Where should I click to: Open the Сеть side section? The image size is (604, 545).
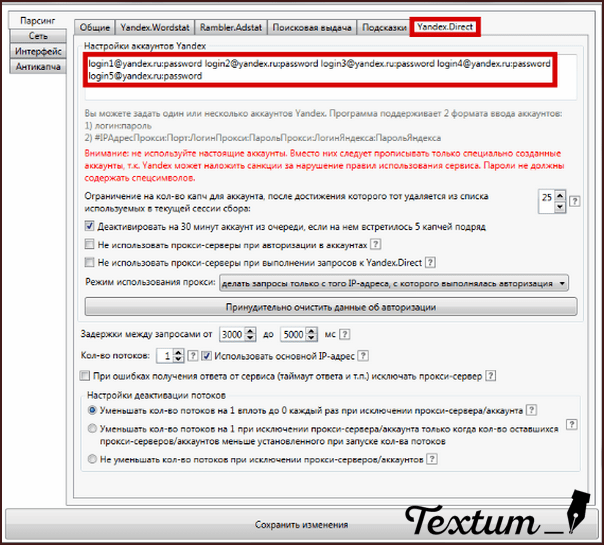pyautogui.click(x=38, y=36)
